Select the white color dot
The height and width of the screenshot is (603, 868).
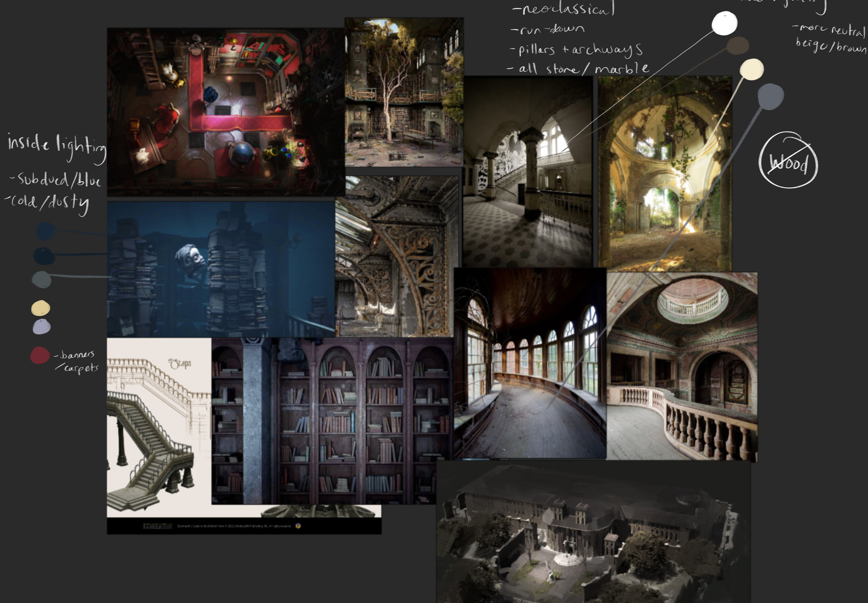pyautogui.click(x=724, y=24)
